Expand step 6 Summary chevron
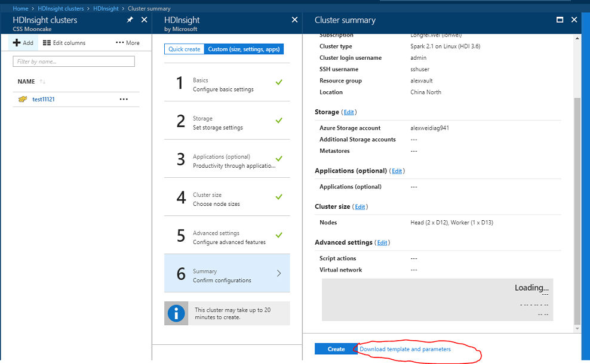Screen dimensions: 590x364 pyautogui.click(x=278, y=273)
